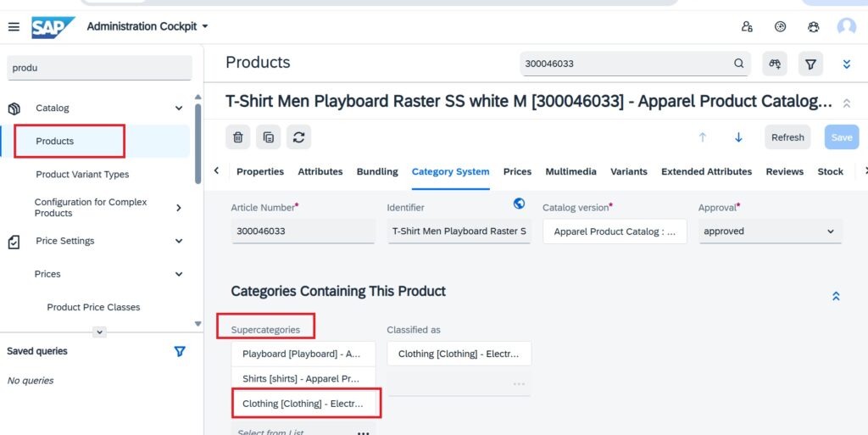
Task: Open the user profile avatar
Action: tap(847, 26)
